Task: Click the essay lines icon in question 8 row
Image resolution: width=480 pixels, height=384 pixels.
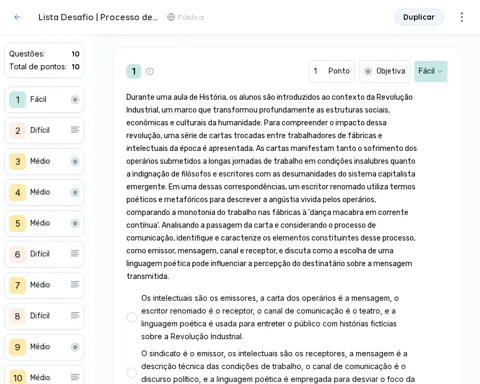Action: coord(75,315)
